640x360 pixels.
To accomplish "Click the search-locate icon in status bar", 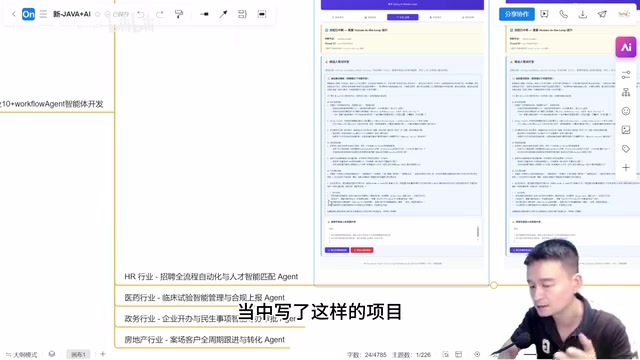I will [445, 354].
